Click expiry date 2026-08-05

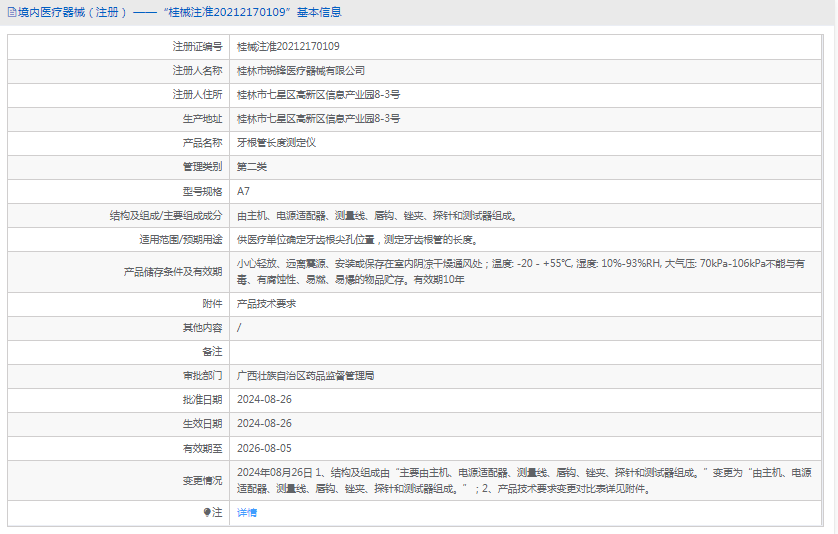(265, 448)
